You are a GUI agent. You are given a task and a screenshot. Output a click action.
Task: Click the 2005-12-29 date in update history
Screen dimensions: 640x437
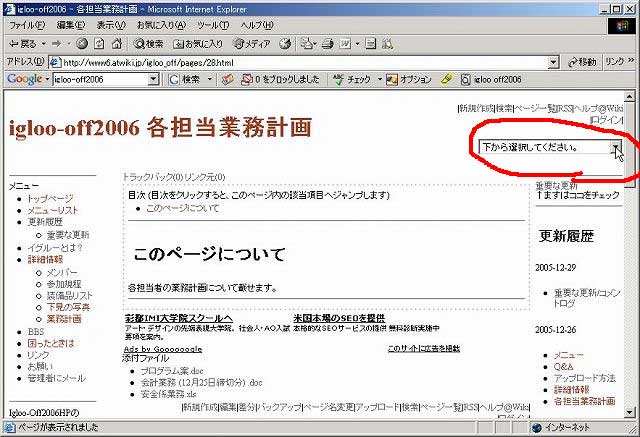556,268
